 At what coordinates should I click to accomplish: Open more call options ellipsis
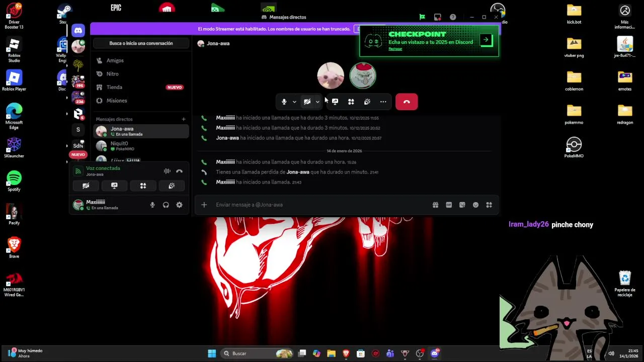tap(383, 102)
